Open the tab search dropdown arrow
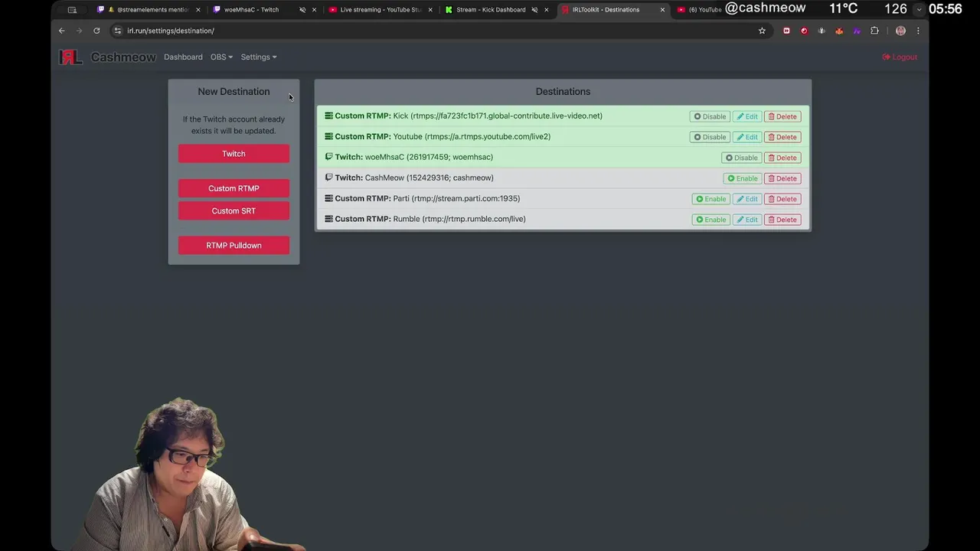The height and width of the screenshot is (551, 980). (919, 9)
